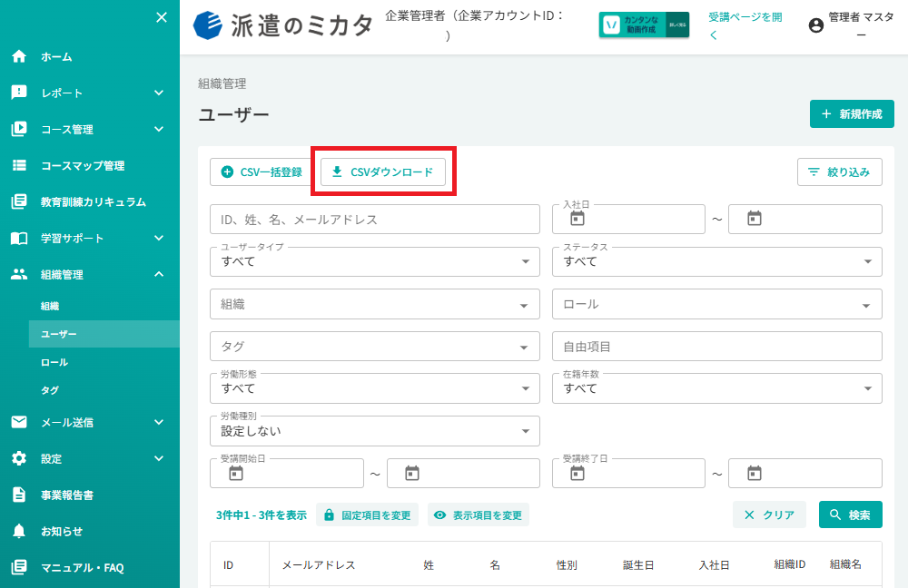Click the お知らせ bell icon
908x588 pixels.
[x=19, y=531]
